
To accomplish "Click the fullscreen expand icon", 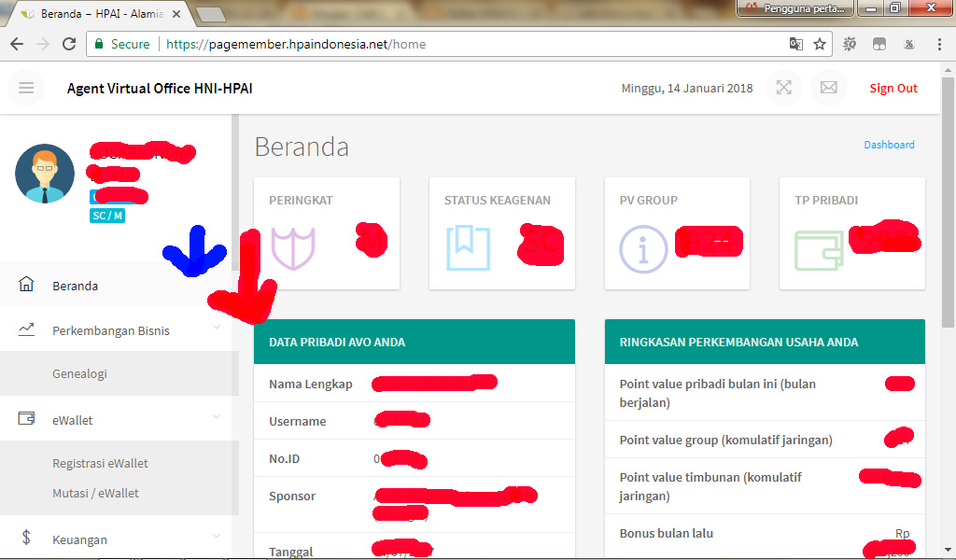I will [x=784, y=88].
